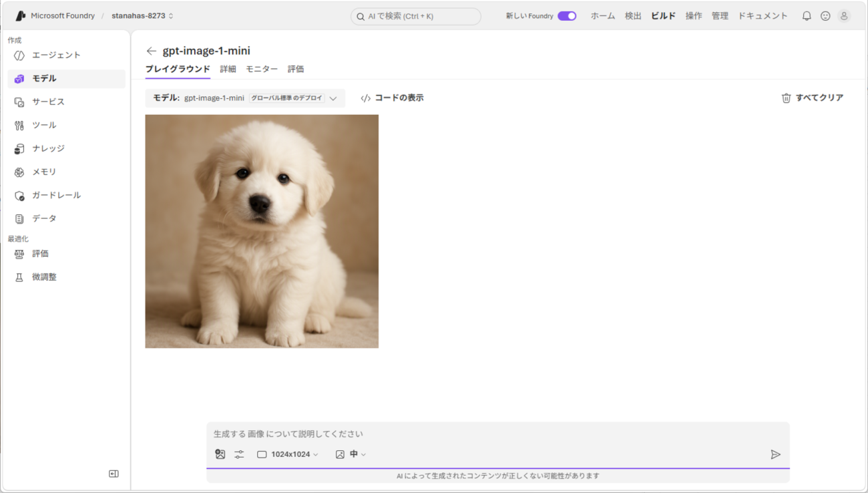
Task: Open the 中 quality dropdown
Action: point(351,454)
